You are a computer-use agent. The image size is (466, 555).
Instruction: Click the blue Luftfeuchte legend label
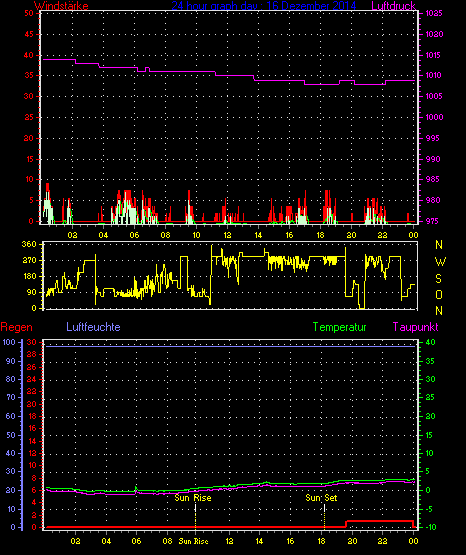[x=93, y=327]
